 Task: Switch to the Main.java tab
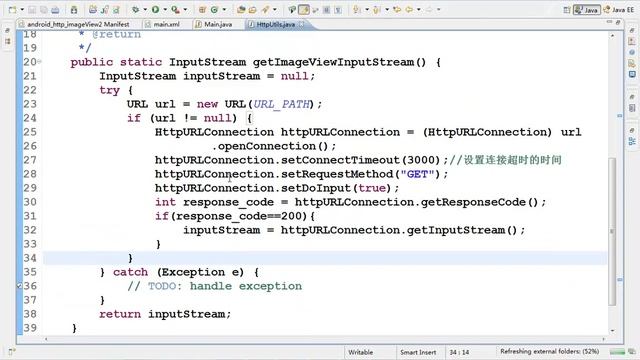(x=214, y=24)
